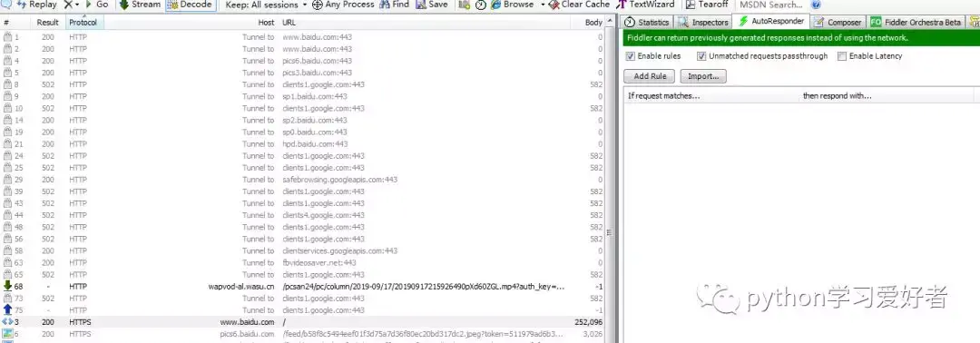Select the Any Process target icon

[317, 5]
